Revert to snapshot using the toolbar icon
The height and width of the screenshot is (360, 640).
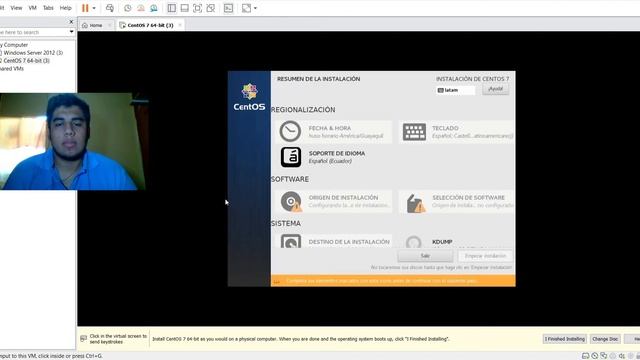click(141, 8)
